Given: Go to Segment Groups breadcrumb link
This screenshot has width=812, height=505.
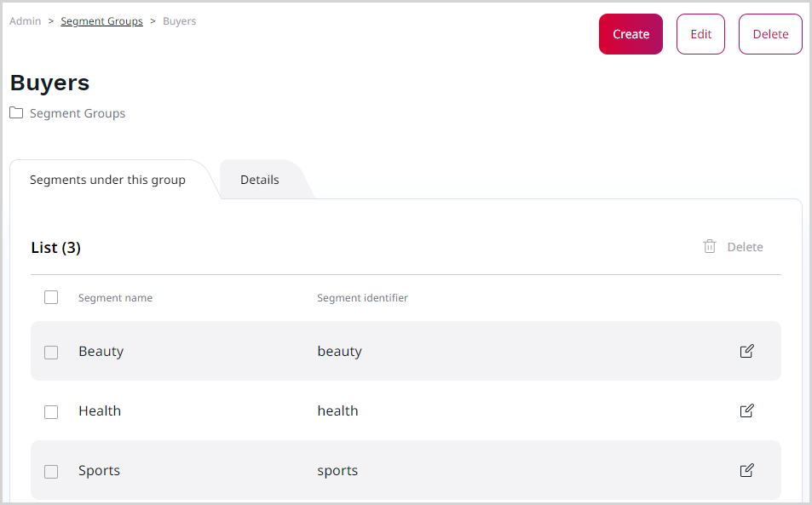Looking at the screenshot, I should tap(101, 21).
